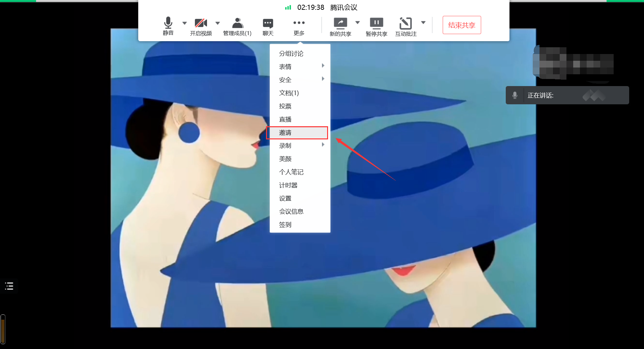Click the meeting timer 02:19:38
This screenshot has height=349, width=644.
[x=311, y=7]
